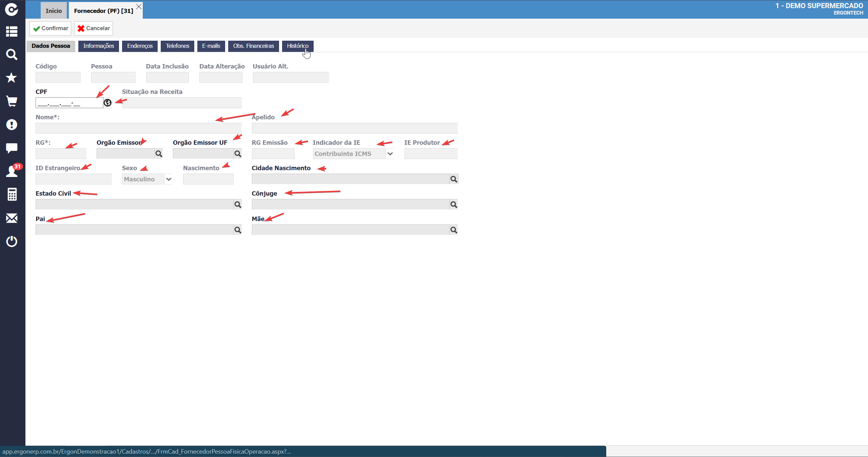
Task: Click the '1 - DEMO SUPERMERCADO' header text
Action: (819, 6)
